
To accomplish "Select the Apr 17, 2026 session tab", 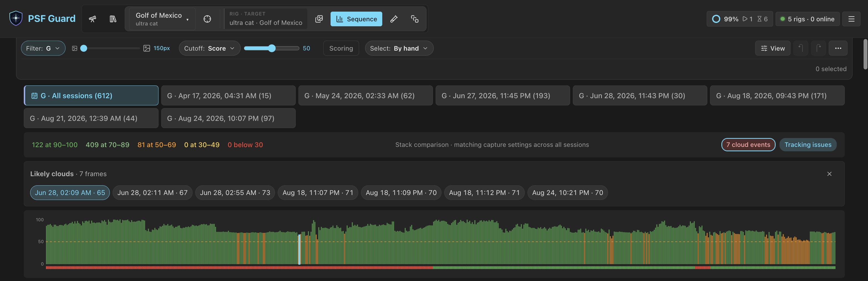I will 228,95.
